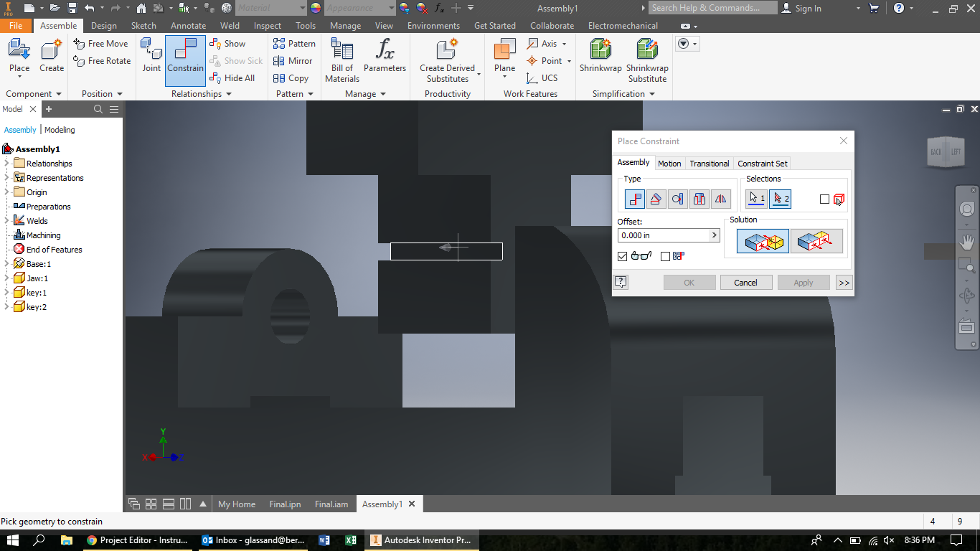This screenshot has height=551, width=980.
Task: Create a work Plane
Action: (504, 56)
